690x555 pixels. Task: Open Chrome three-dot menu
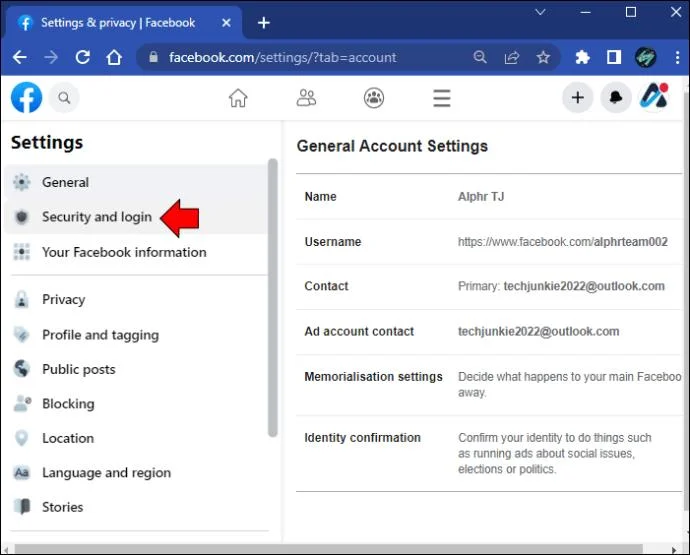(x=677, y=57)
